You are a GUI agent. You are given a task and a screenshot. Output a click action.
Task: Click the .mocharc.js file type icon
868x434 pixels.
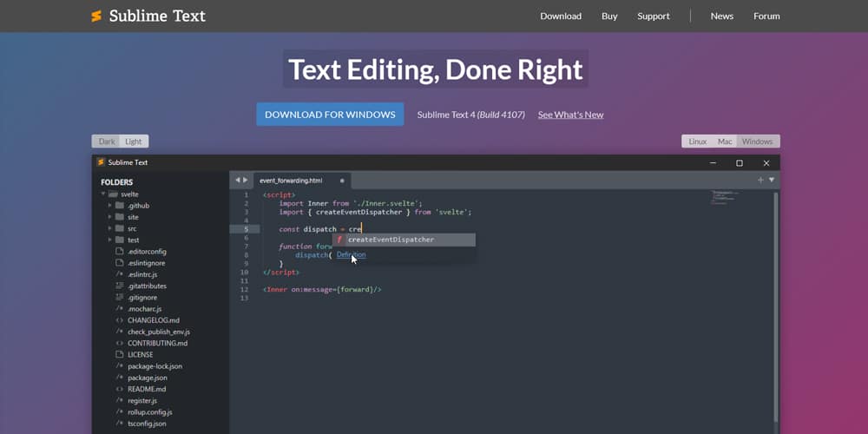coord(119,309)
